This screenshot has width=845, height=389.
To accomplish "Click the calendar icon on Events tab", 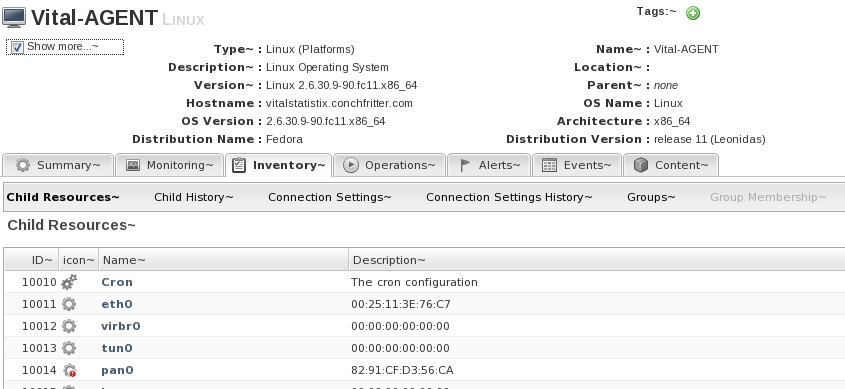I will coord(549,165).
